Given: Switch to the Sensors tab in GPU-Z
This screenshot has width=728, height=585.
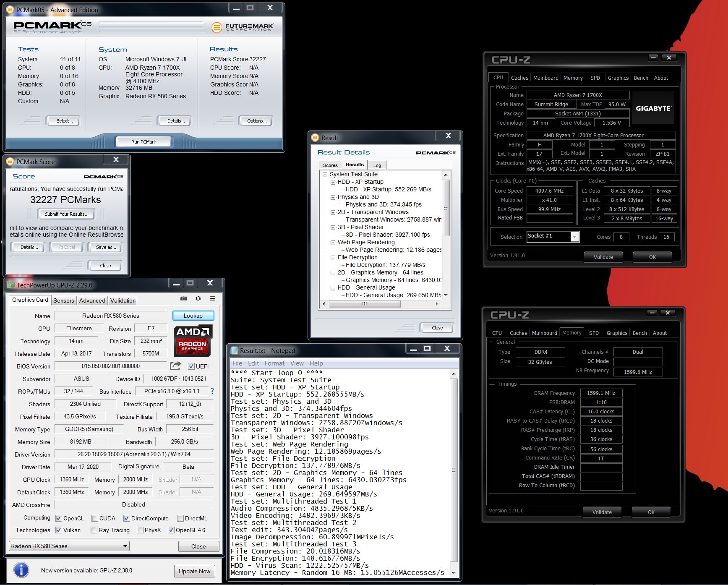Looking at the screenshot, I should [x=64, y=300].
